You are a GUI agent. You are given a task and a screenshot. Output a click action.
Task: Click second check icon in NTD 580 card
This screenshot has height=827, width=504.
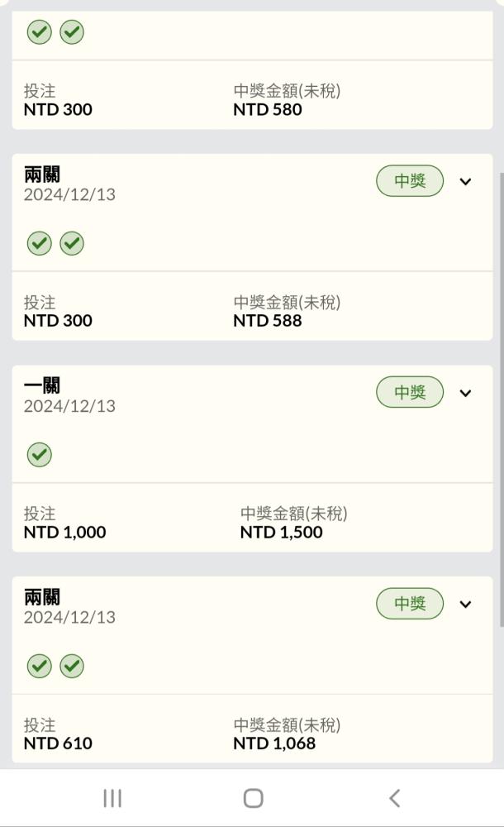(72, 32)
